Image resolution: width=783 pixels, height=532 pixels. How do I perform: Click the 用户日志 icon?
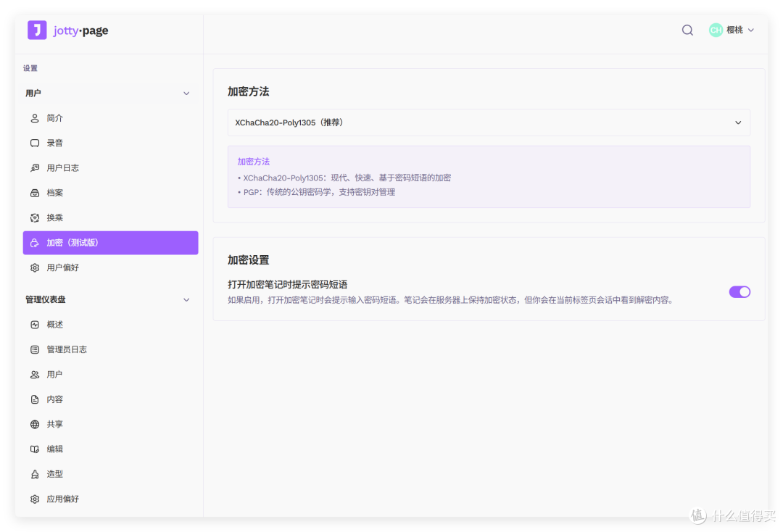(x=35, y=168)
